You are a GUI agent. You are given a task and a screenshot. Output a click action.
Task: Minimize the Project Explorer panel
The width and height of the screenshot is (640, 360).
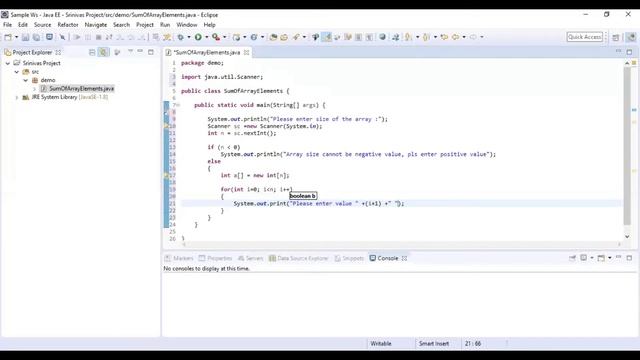(x=140, y=52)
